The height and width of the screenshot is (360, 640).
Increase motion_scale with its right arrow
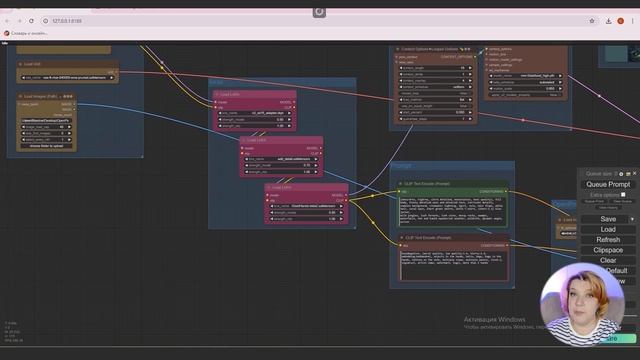(x=560, y=88)
